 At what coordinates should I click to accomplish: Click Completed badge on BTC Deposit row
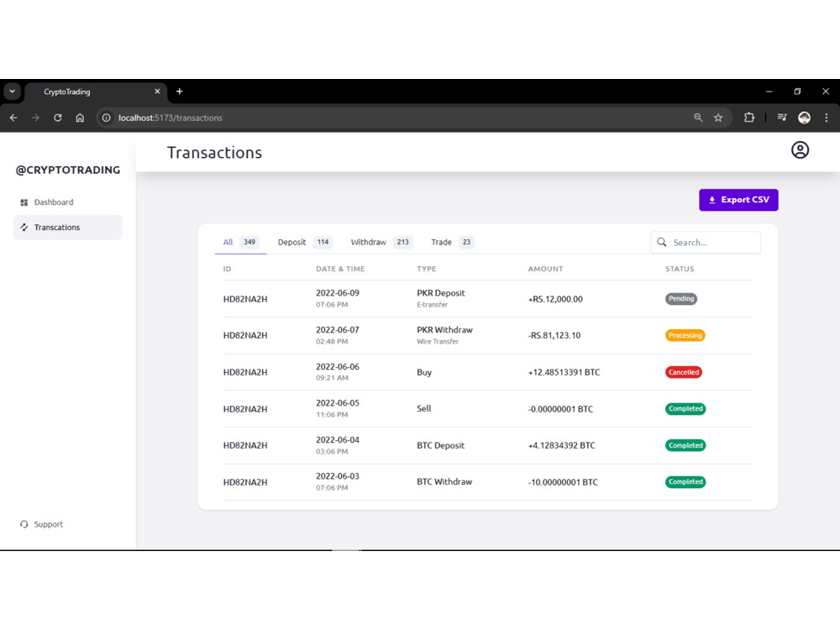click(x=685, y=445)
